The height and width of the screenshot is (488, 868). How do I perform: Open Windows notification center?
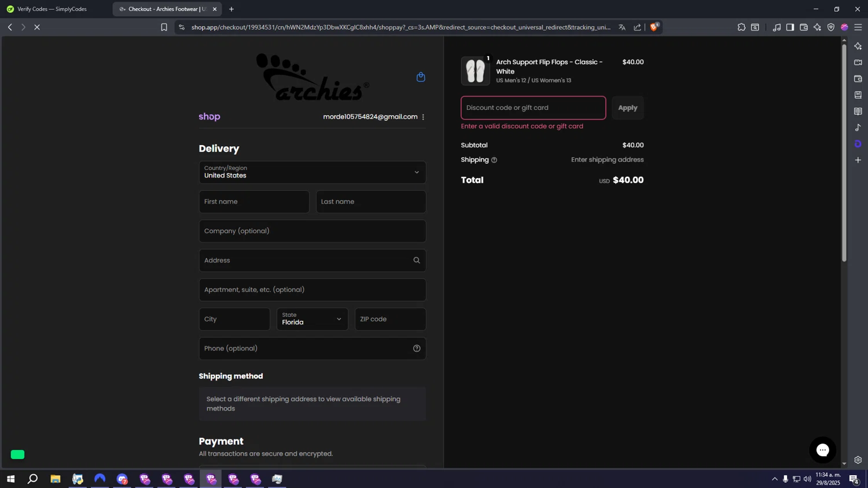click(854, 479)
